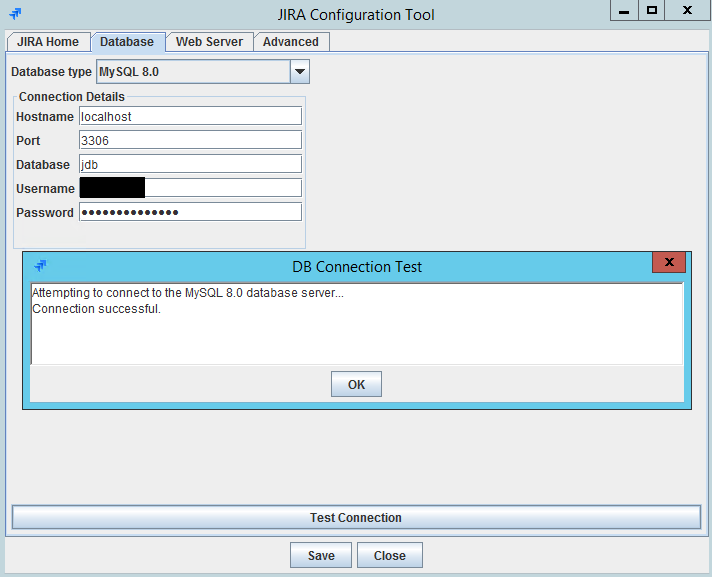Close the JIRA Configuration Tool window
Viewport: 712px width, 577px height.
coord(687,10)
